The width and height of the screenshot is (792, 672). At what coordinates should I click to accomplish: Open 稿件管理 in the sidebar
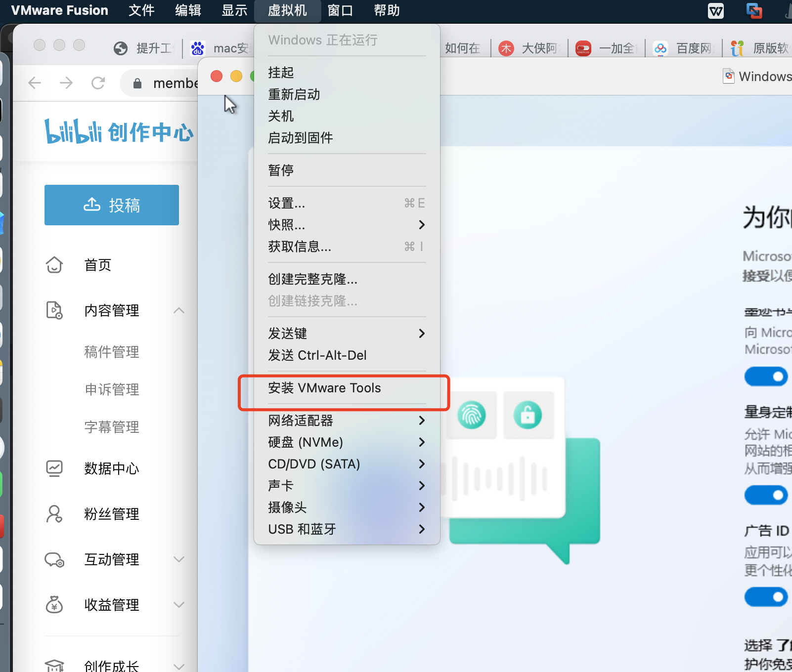click(112, 352)
